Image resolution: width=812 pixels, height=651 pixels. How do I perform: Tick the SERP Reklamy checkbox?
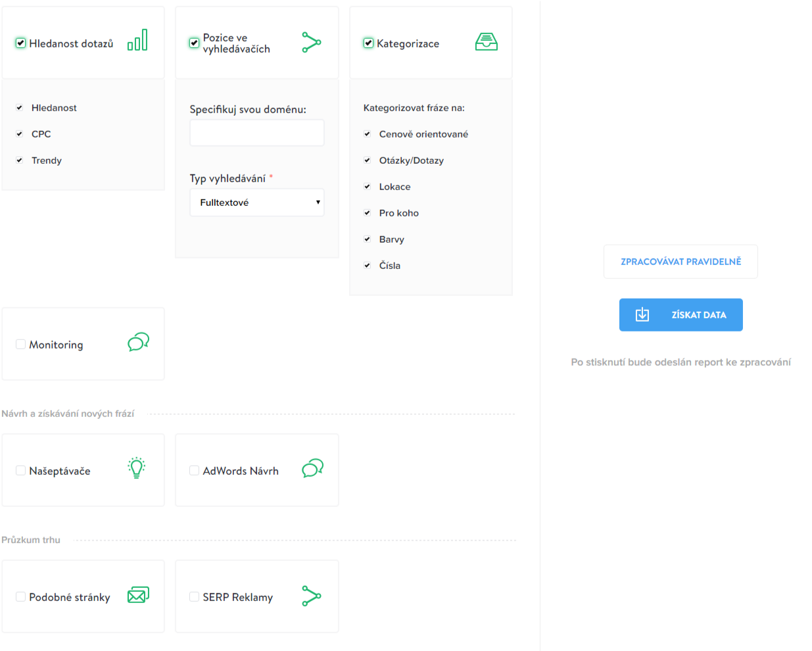tap(195, 597)
